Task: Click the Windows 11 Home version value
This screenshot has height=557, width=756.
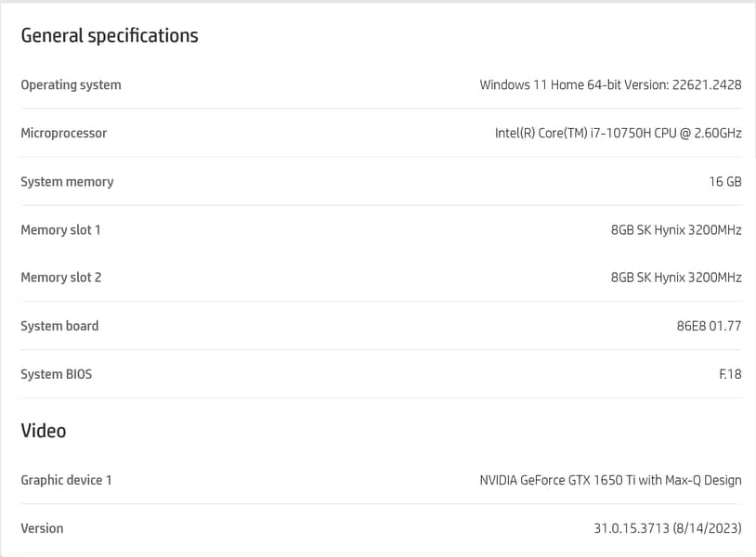Action: (x=610, y=84)
